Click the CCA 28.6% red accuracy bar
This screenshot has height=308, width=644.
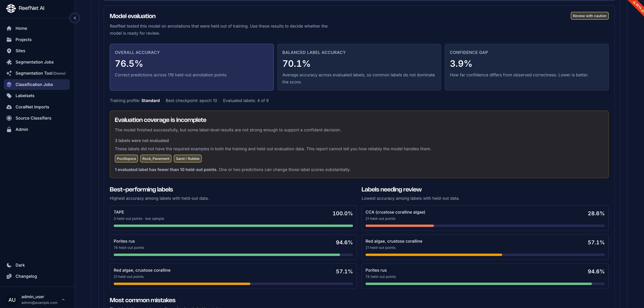(400, 226)
